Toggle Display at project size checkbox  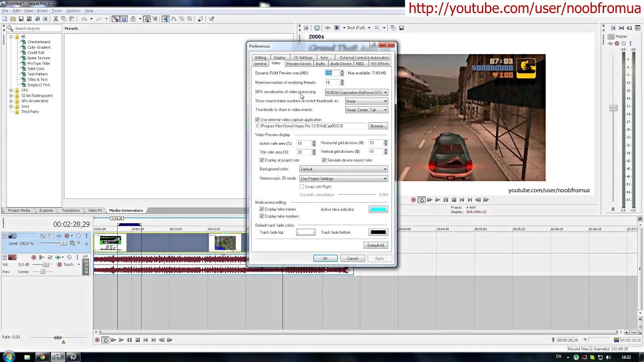262,160
